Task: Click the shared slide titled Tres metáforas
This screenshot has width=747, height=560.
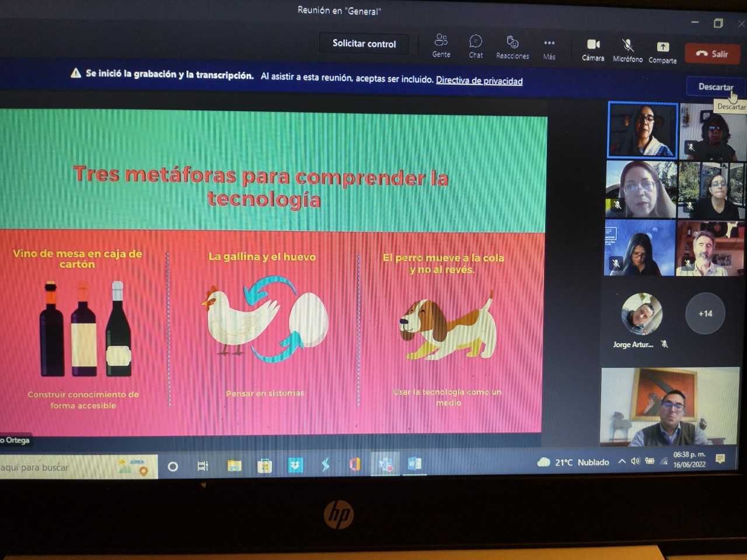Action: [x=272, y=273]
